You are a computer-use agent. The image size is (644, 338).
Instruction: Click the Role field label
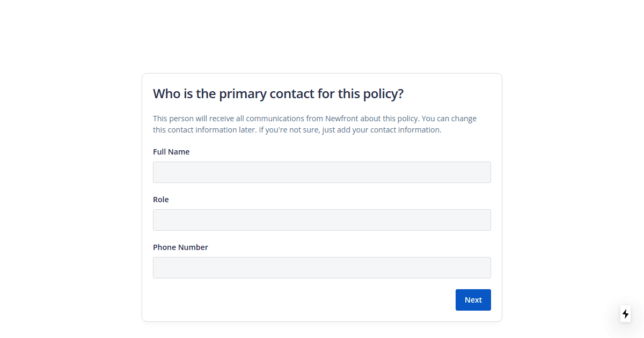tap(160, 199)
